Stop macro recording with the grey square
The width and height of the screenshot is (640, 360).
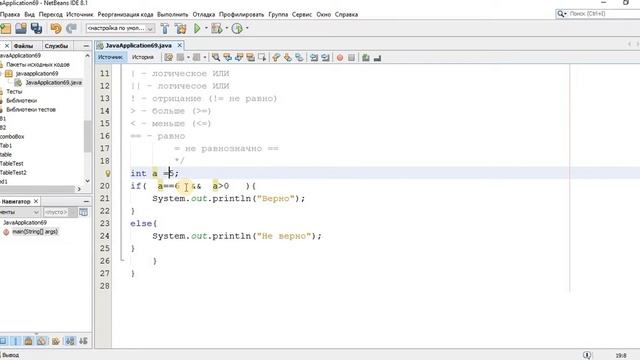(x=351, y=58)
